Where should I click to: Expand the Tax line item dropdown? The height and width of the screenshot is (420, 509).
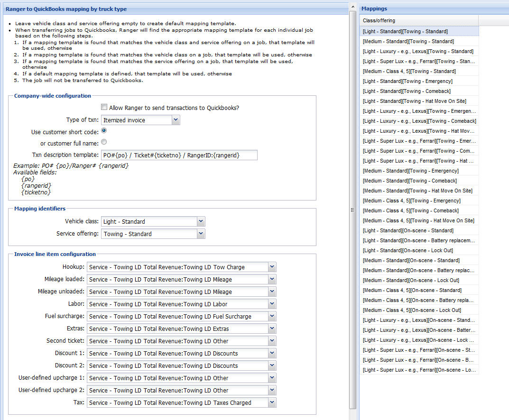pyautogui.click(x=272, y=402)
